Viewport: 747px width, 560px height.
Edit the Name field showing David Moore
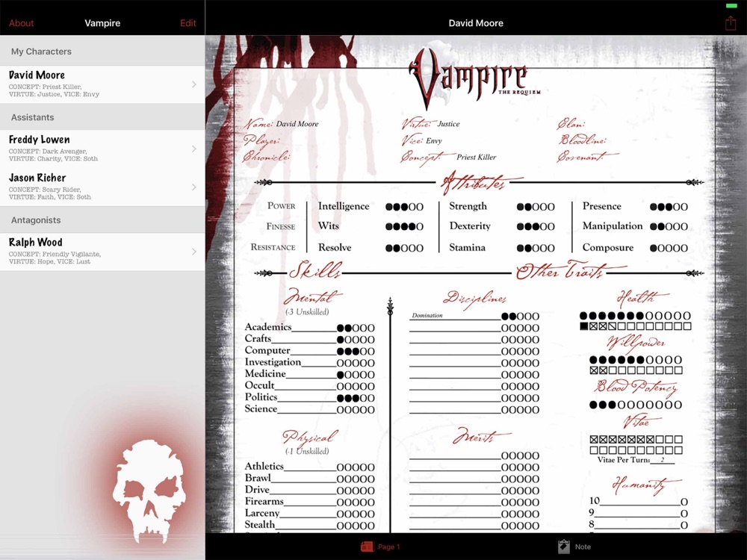tap(297, 124)
